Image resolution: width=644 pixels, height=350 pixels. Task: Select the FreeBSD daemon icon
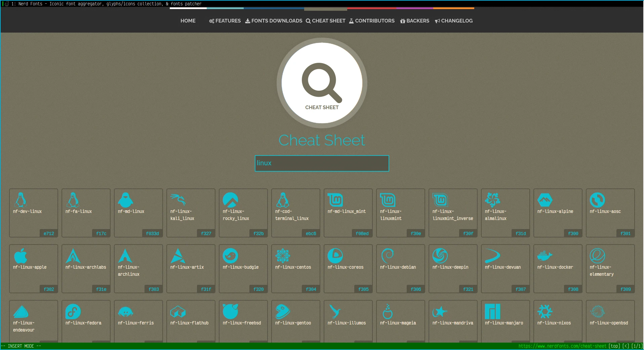click(x=230, y=311)
